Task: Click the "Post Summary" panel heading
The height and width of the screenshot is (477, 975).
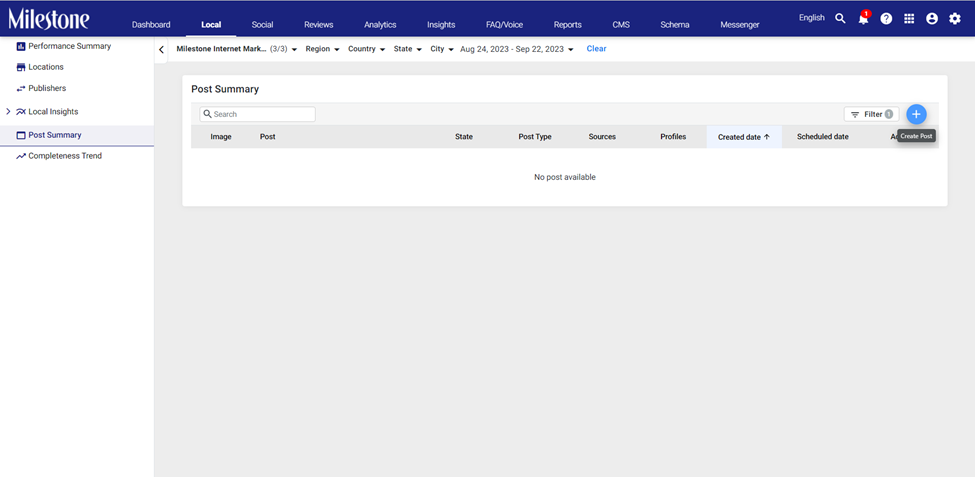Action: [x=225, y=89]
